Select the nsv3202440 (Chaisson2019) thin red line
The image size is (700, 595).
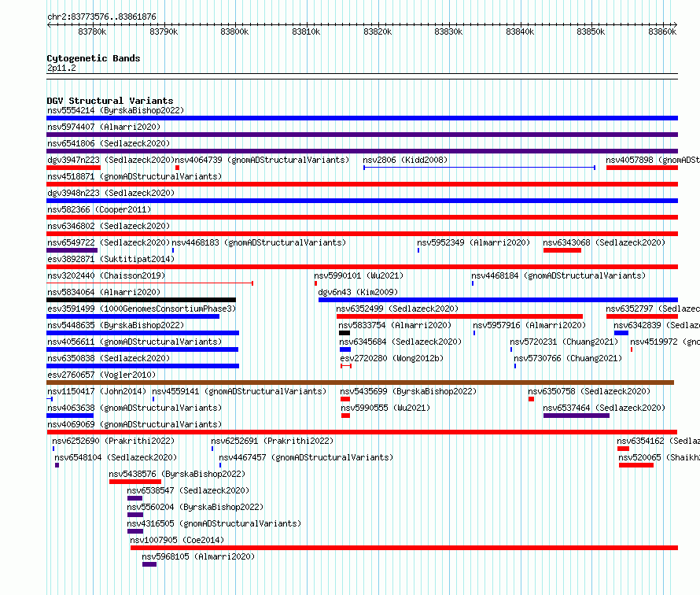click(x=150, y=283)
